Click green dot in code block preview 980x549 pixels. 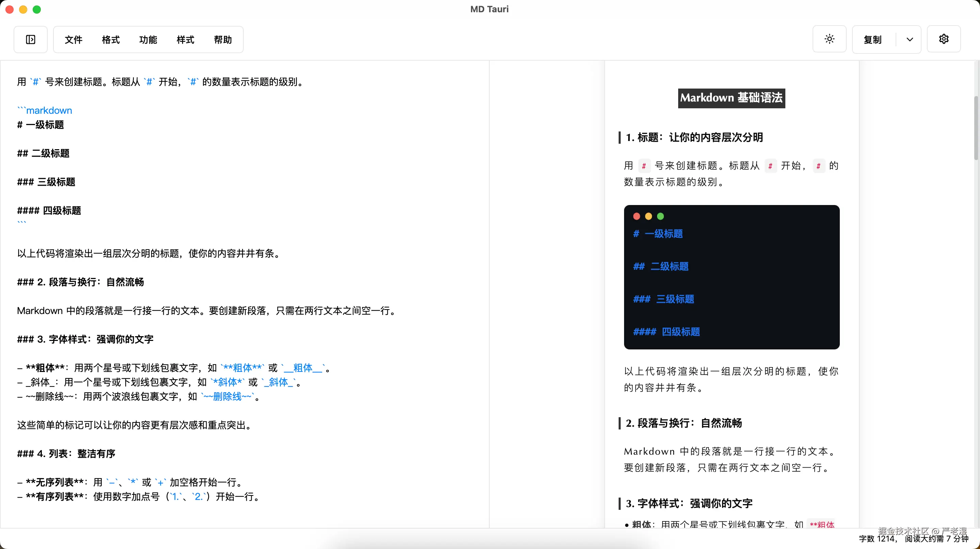[x=660, y=216]
